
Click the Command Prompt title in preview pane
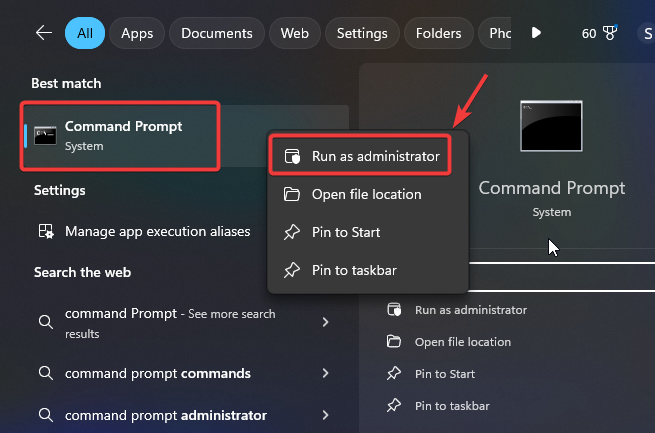[552, 188]
